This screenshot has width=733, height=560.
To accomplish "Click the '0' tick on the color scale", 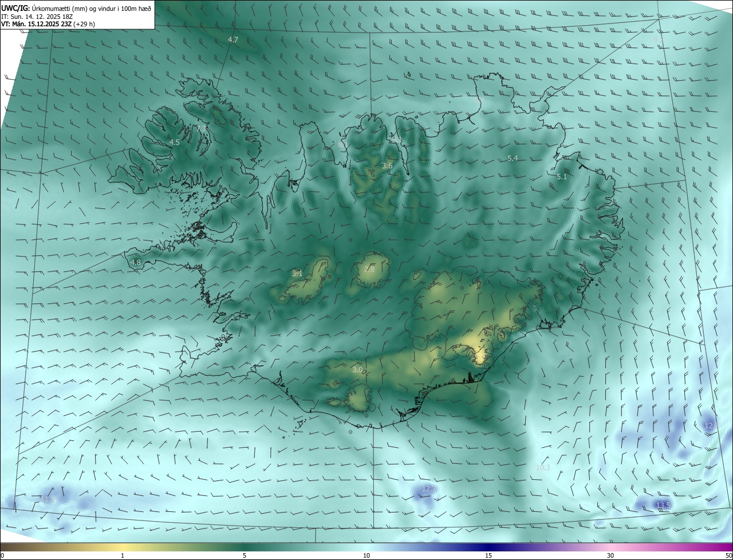I will click(x=2, y=555).
